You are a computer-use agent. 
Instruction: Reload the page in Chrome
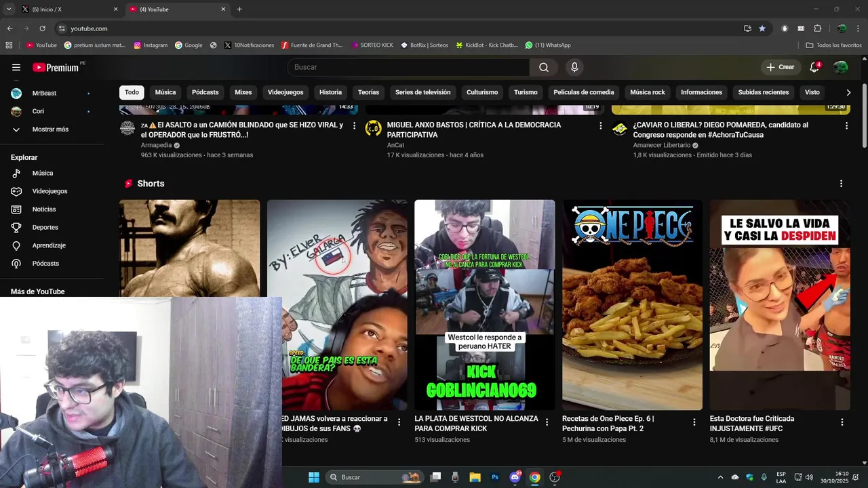[x=42, y=28]
